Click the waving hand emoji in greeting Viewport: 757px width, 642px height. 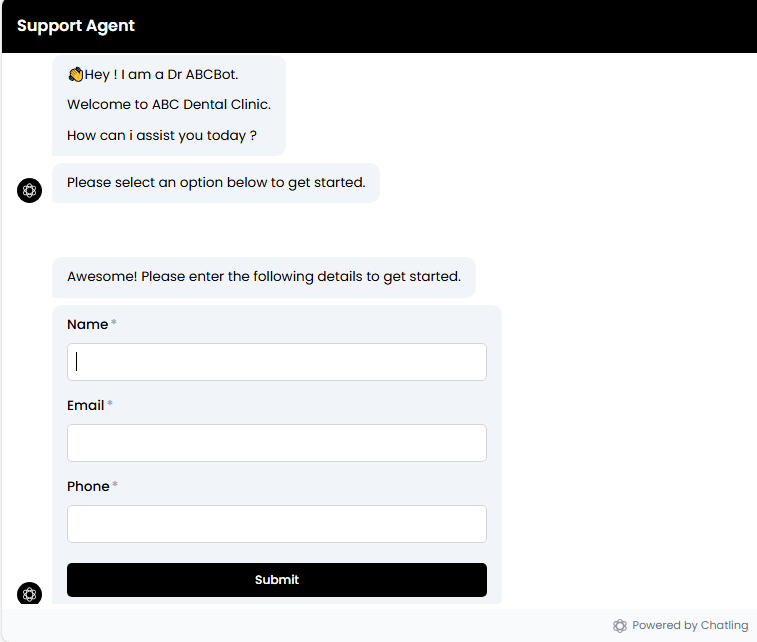75,75
